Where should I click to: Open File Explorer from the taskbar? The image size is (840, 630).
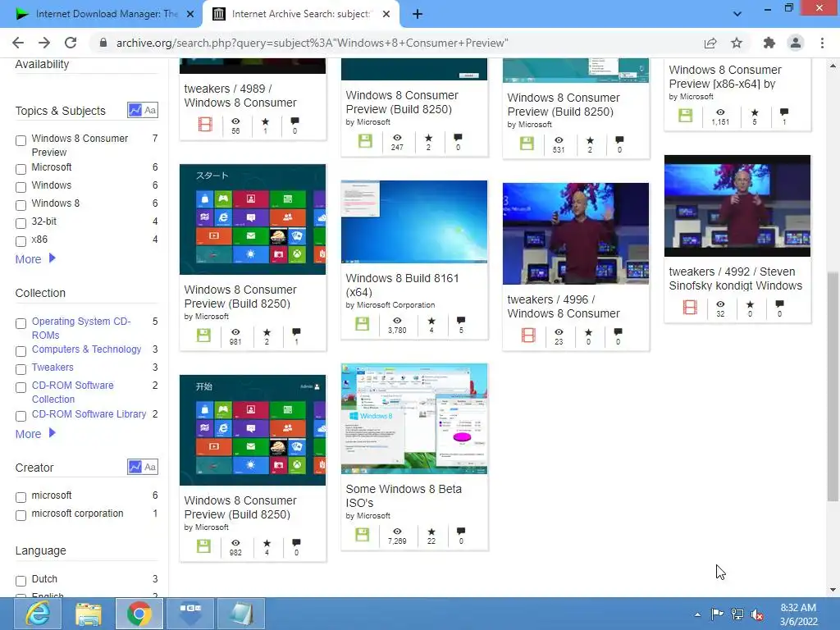coord(89,614)
